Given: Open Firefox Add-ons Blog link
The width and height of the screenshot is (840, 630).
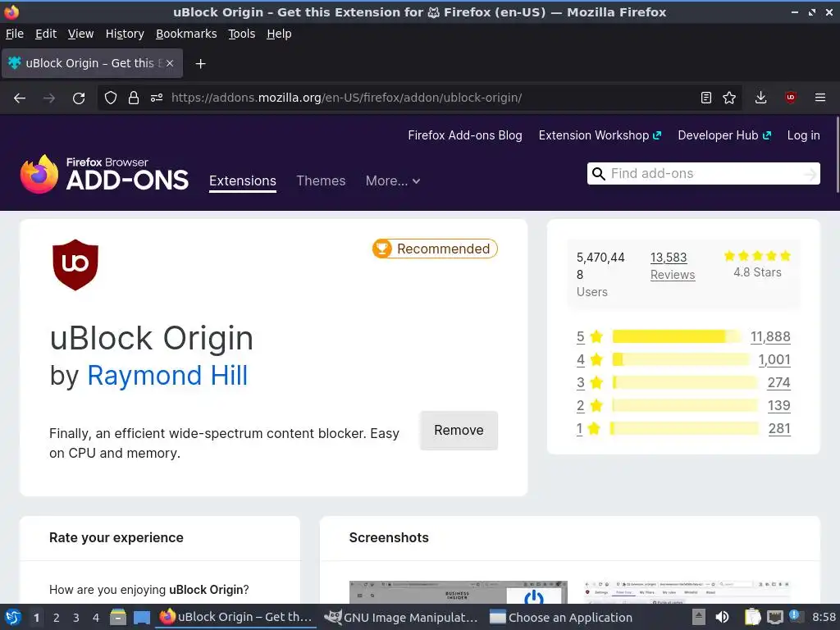Looking at the screenshot, I should 465,135.
